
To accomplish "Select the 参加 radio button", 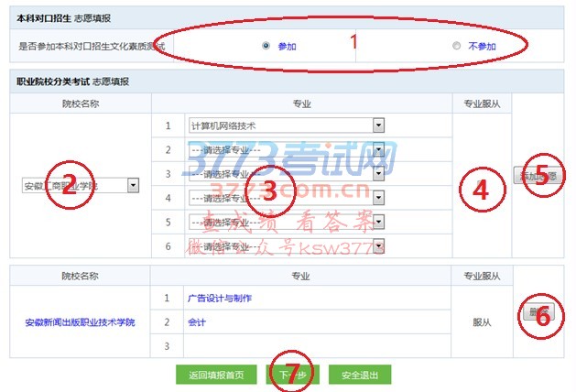I will pyautogui.click(x=266, y=46).
